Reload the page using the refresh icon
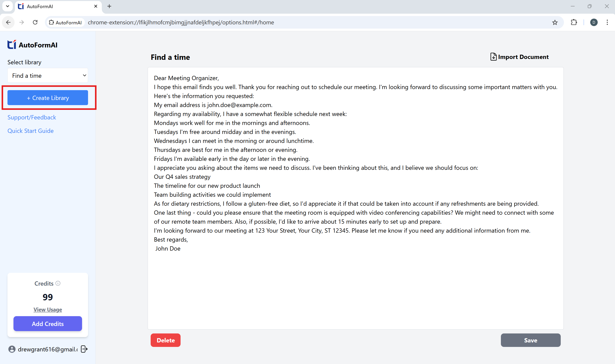 [35, 22]
